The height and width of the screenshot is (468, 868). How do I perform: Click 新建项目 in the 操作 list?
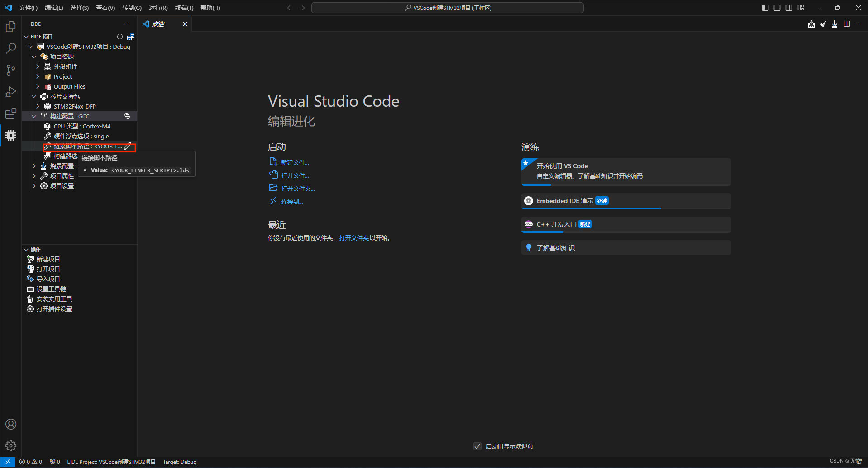[x=48, y=259]
